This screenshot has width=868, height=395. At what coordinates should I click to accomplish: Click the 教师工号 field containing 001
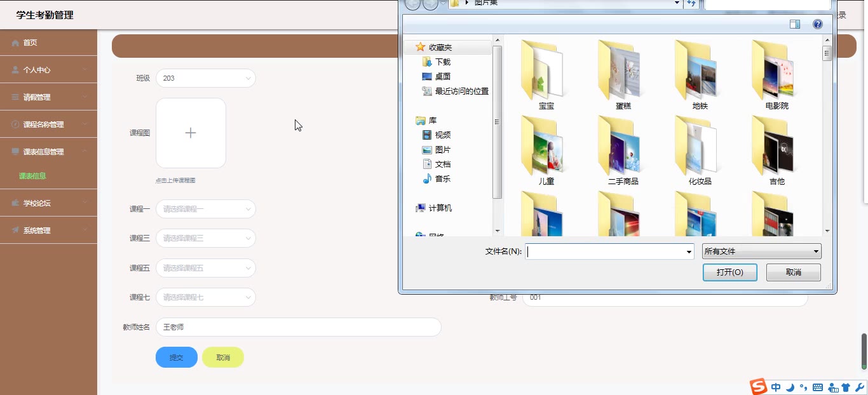(665, 298)
